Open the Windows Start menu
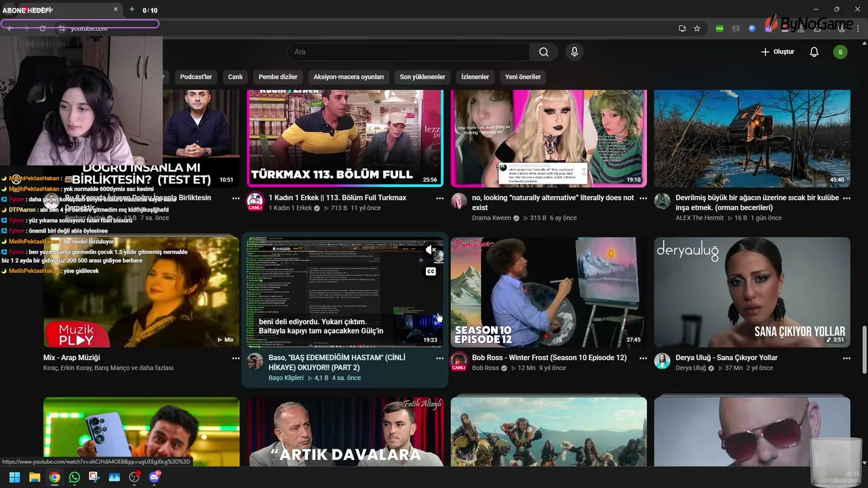 (14, 477)
